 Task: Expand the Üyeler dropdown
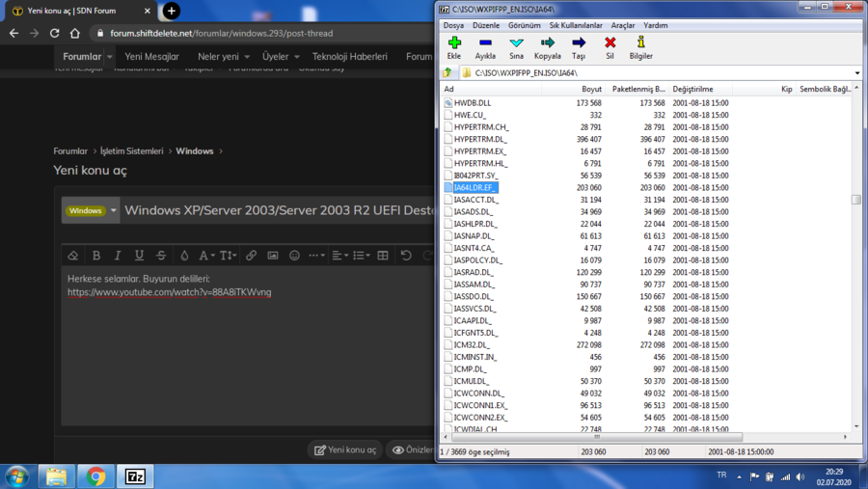297,57
